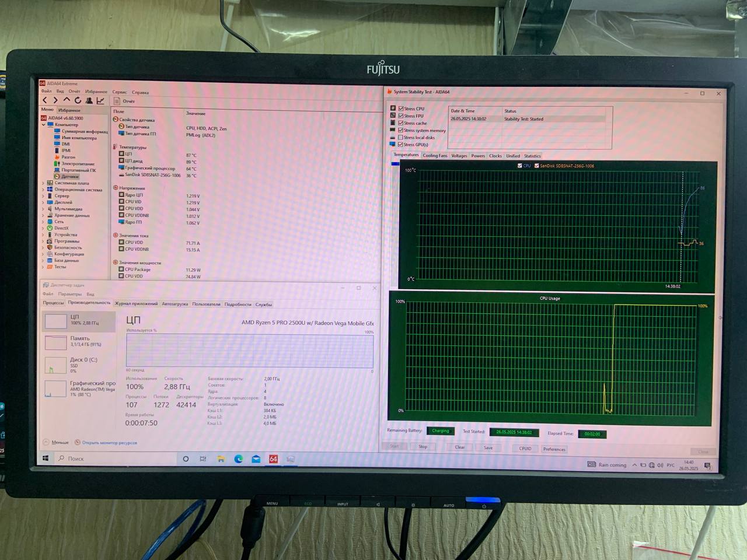Click the Windows Start button
The image size is (747, 560).
coord(46,459)
